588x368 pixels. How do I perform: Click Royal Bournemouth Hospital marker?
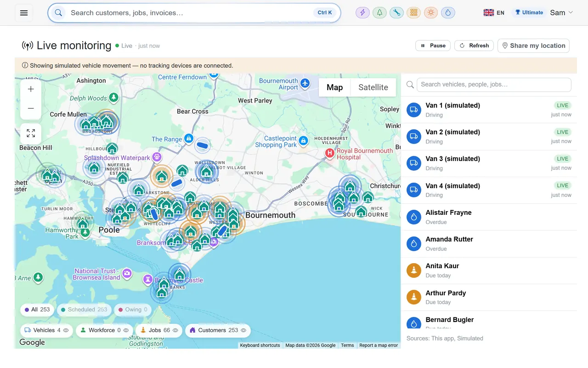coord(329,153)
